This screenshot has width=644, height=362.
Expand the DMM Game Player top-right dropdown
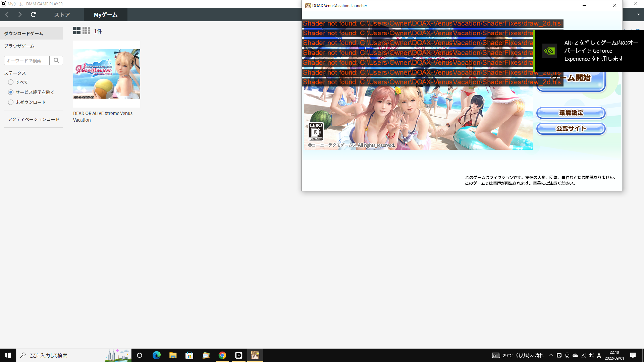(638, 14)
